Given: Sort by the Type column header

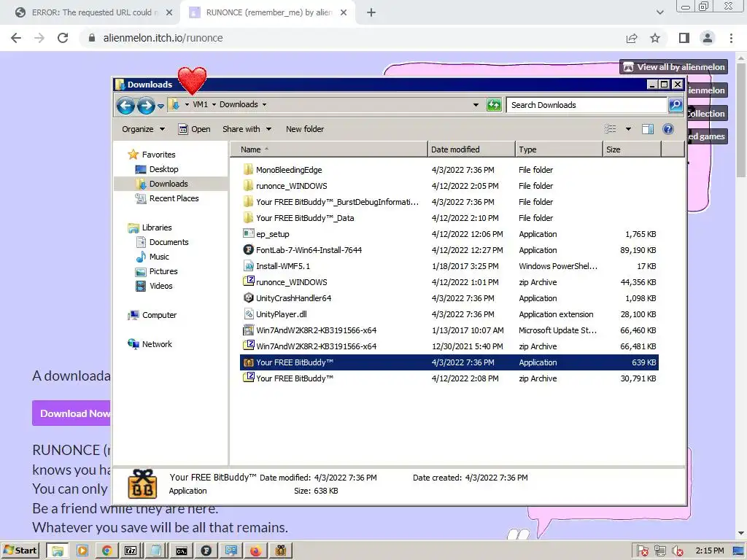Looking at the screenshot, I should pyautogui.click(x=559, y=149).
